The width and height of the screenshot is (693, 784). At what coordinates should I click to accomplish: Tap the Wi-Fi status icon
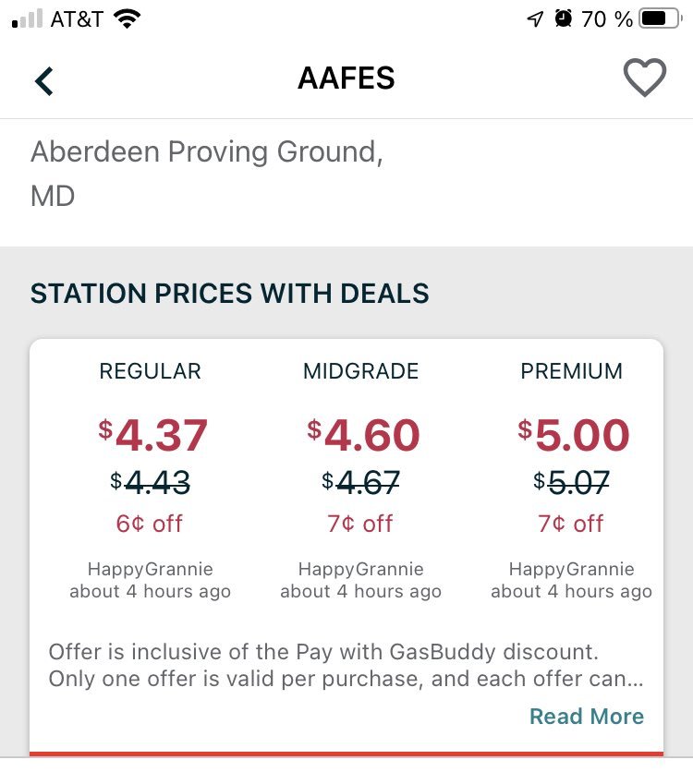click(128, 19)
